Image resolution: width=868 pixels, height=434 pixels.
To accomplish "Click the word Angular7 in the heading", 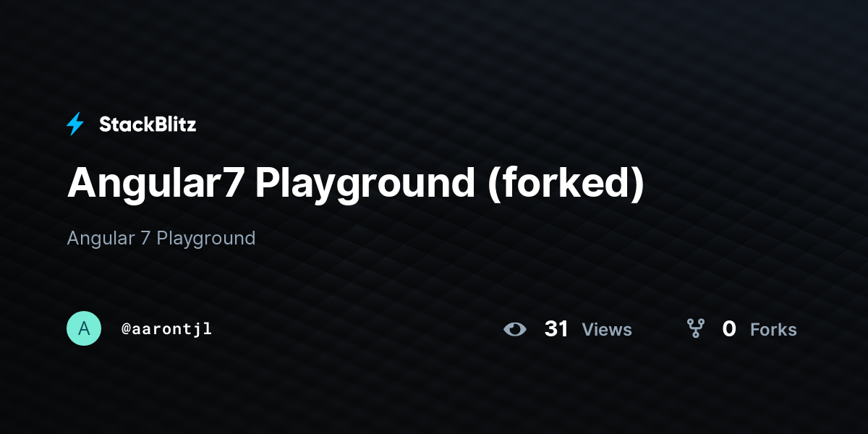I will pyautogui.click(x=156, y=184).
